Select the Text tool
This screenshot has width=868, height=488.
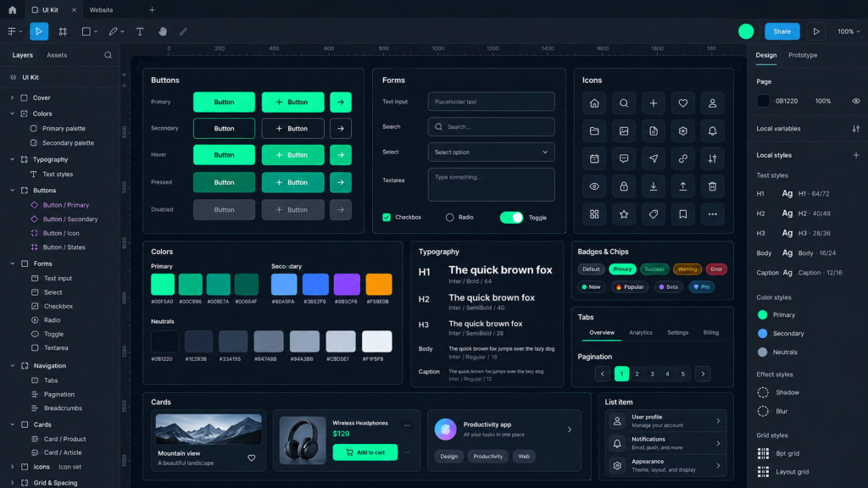coord(140,31)
